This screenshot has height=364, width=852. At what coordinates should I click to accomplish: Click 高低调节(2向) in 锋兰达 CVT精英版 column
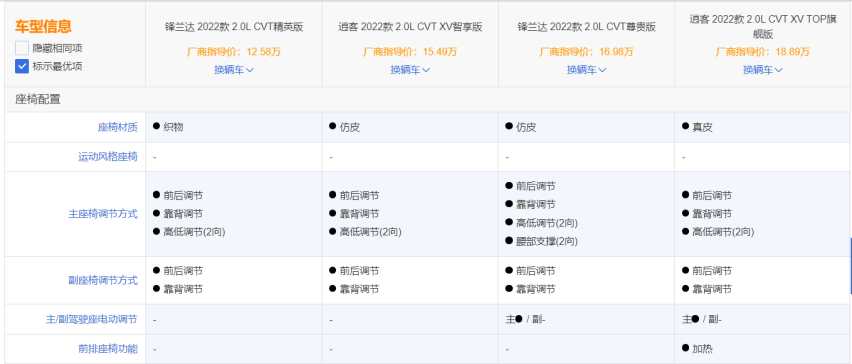coord(194,232)
